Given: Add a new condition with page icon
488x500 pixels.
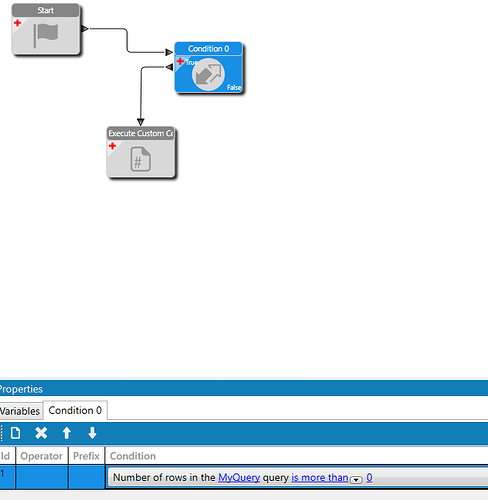Looking at the screenshot, I should [x=15, y=433].
